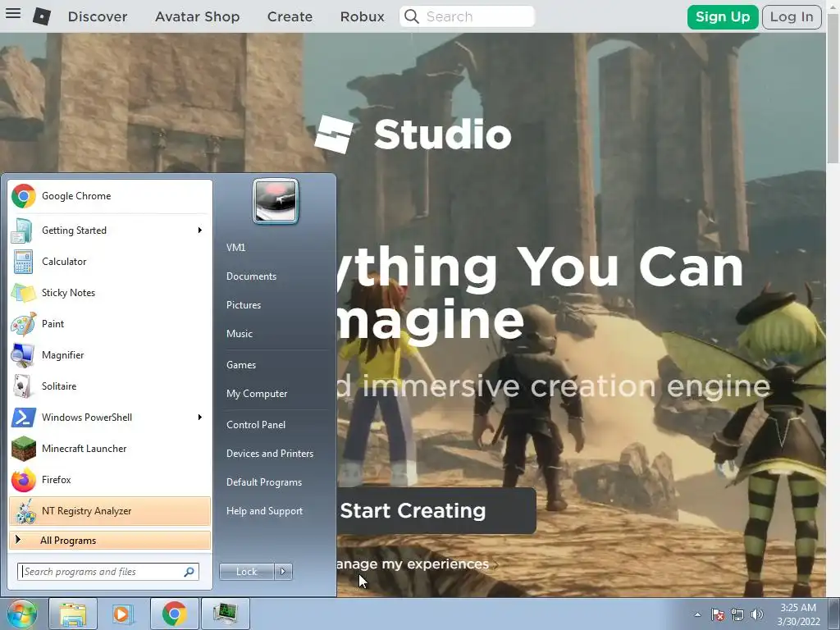Open Firefox icon in Start menu
The height and width of the screenshot is (630, 840).
24,479
